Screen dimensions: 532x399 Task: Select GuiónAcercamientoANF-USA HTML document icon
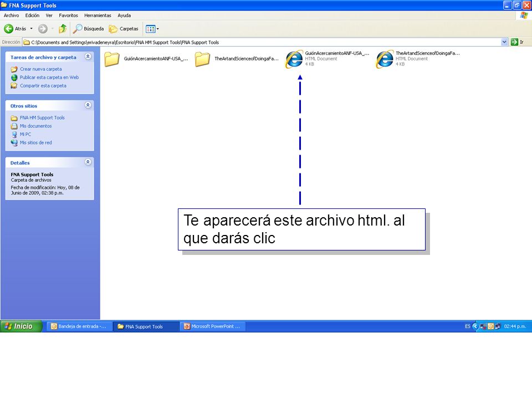coord(294,59)
